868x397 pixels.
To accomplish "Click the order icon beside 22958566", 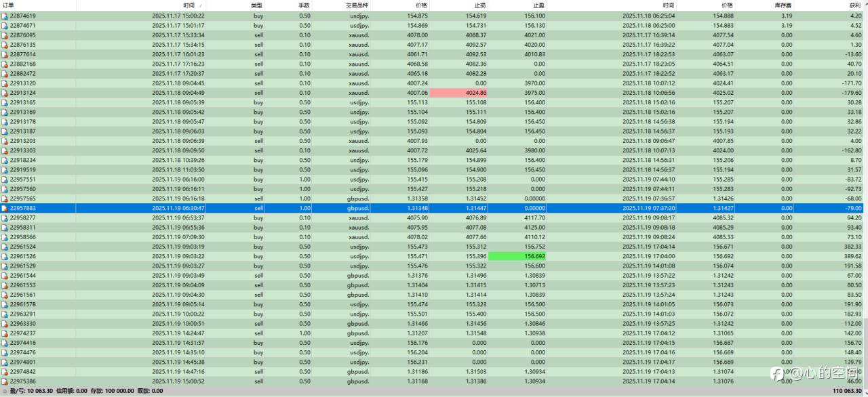I will (x=5, y=237).
